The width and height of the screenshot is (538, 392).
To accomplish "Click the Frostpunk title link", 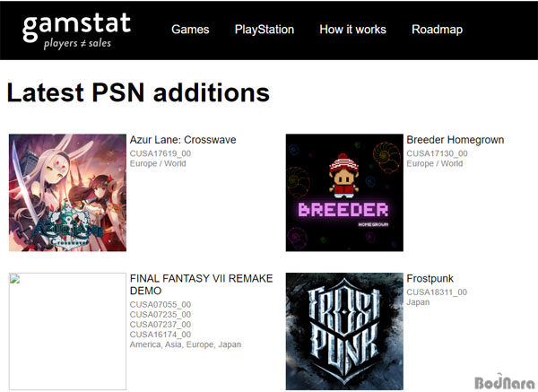I will click(430, 278).
